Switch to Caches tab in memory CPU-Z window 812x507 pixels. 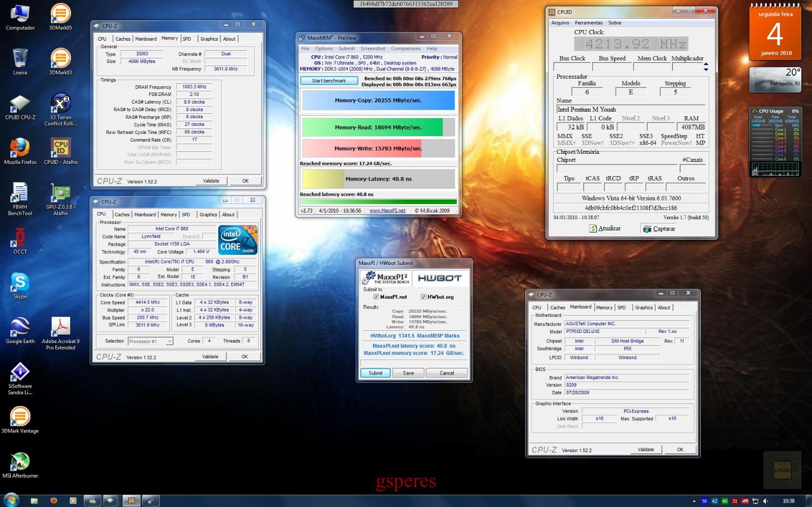(123, 39)
